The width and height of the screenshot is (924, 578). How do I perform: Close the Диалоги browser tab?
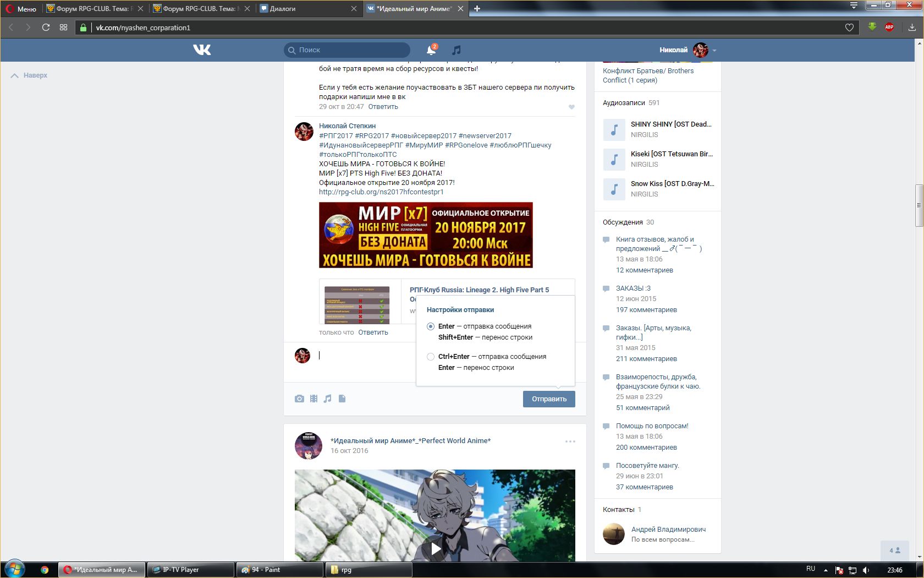point(354,9)
